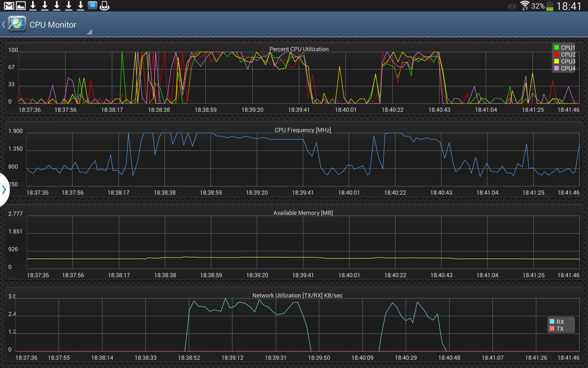
Task: Tap the 926 memory axis label
Action: pos(13,249)
